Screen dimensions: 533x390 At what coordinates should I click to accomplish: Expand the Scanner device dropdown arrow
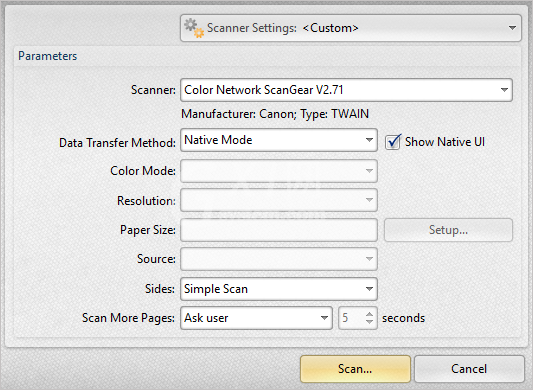[x=504, y=90]
